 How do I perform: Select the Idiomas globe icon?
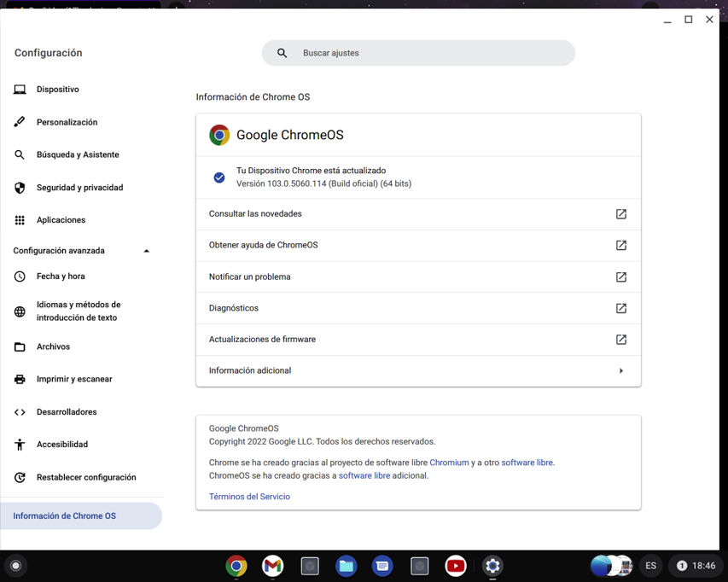[20, 311]
